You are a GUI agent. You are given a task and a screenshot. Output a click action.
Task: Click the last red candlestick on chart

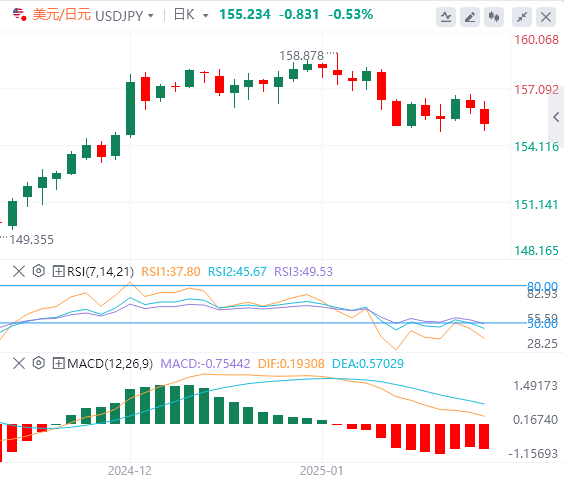[x=485, y=116]
